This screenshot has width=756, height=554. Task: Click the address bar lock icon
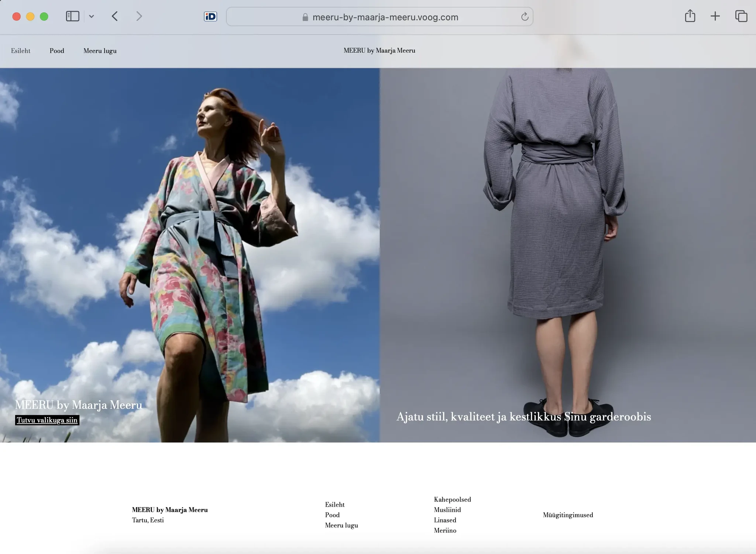[305, 17]
